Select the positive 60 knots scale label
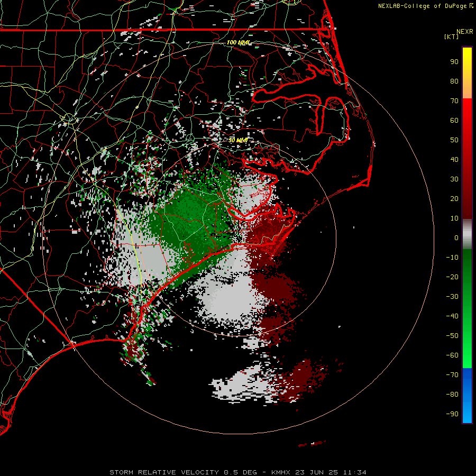This screenshot has width=476, height=476. tap(454, 120)
